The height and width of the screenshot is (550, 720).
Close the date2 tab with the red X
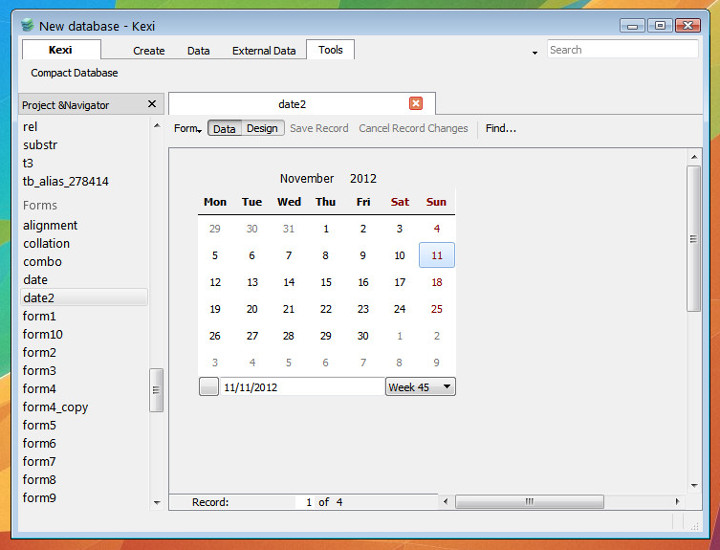(416, 104)
